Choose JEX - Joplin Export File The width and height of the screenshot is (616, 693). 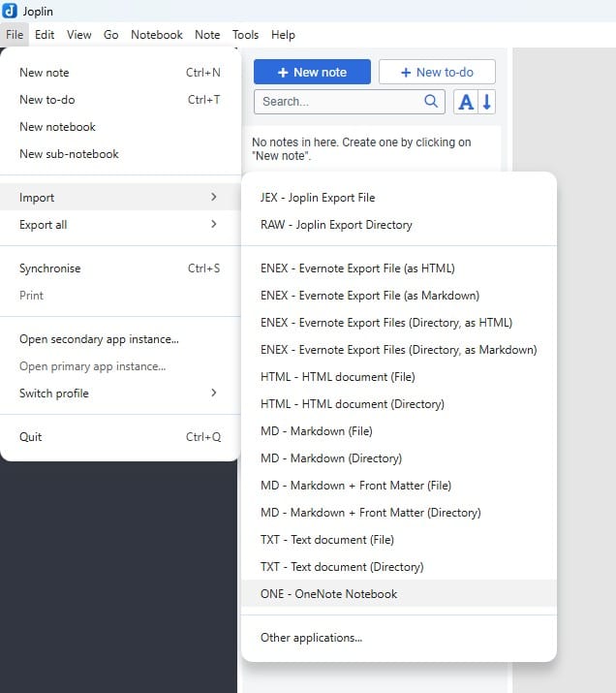(x=317, y=198)
